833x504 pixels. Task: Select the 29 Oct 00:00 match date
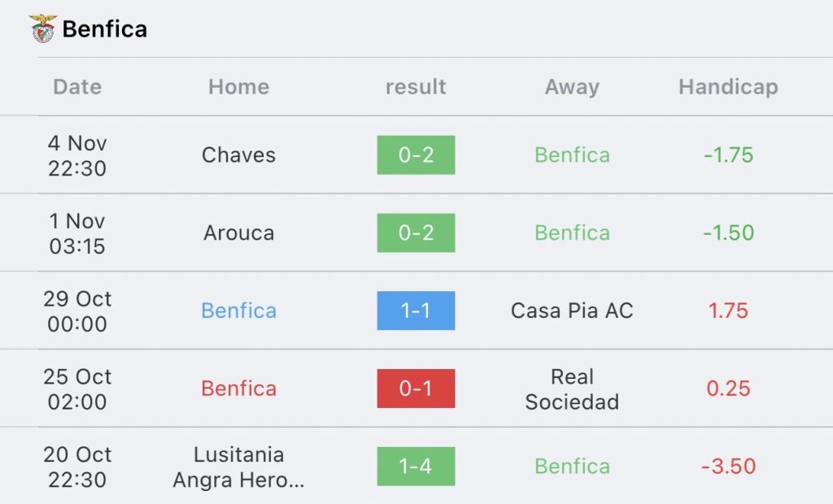(x=77, y=311)
